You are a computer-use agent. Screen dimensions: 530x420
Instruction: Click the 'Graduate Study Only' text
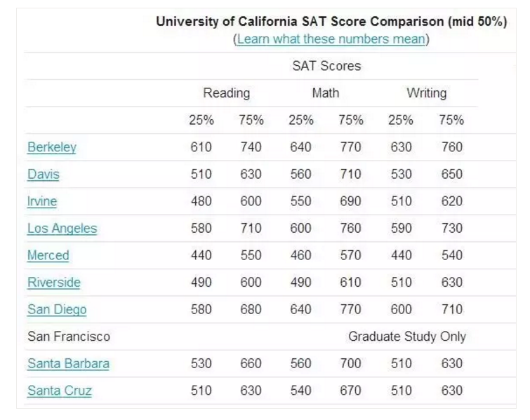click(x=407, y=337)
